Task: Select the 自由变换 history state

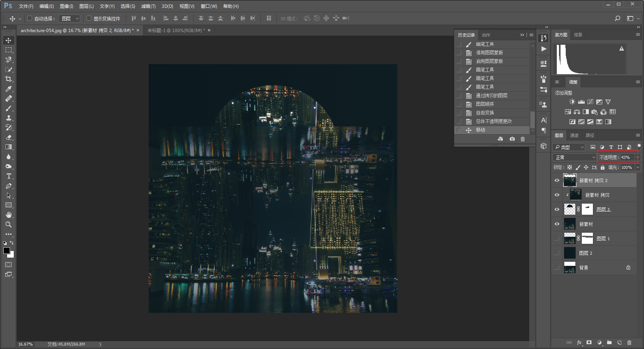Action: (492, 113)
